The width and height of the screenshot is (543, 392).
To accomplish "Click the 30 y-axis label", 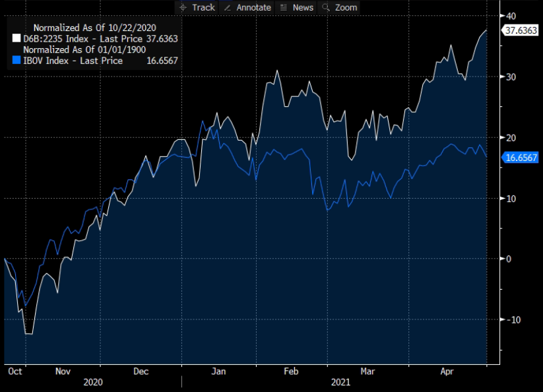I will [511, 77].
